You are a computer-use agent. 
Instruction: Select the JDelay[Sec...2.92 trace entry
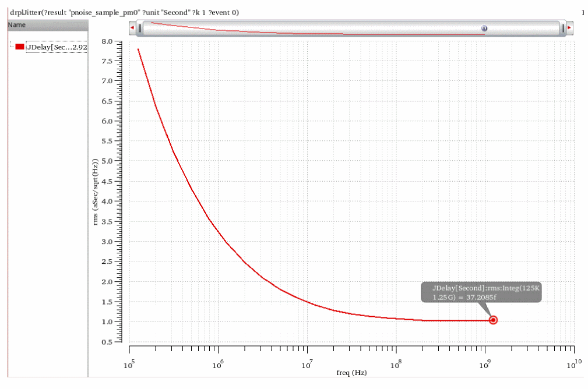[x=57, y=47]
